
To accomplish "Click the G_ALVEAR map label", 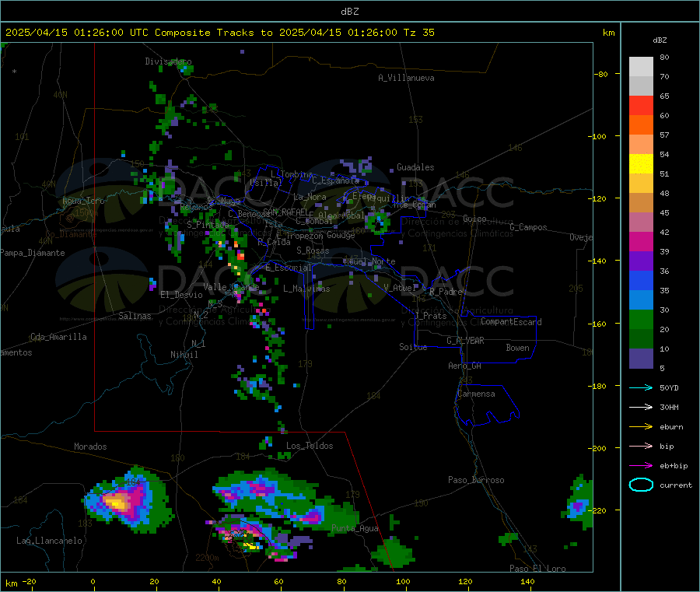I will pos(465,341).
